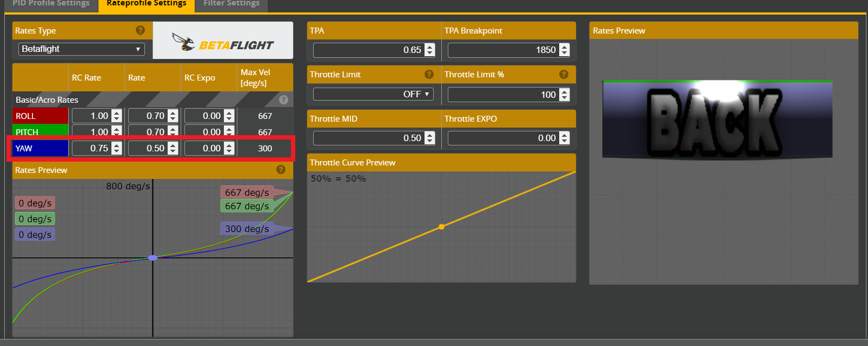The image size is (868, 346).
Task: Adjust YAW RC Rate with its spinner
Action: pyautogui.click(x=117, y=148)
